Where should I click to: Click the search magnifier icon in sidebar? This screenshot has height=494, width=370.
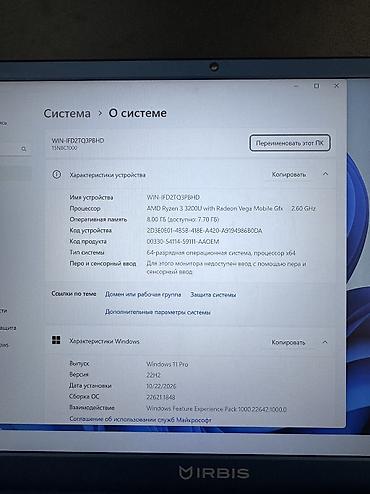pyautogui.click(x=24, y=149)
